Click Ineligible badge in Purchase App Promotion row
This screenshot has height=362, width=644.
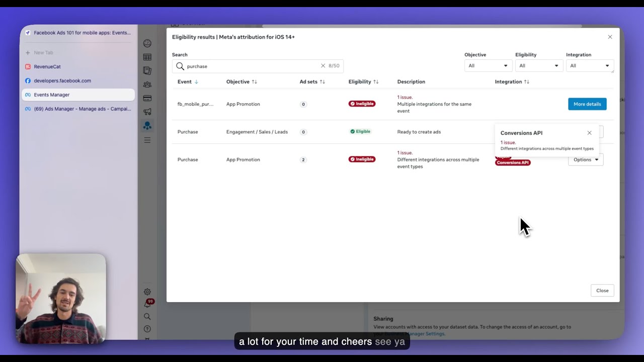(362, 159)
